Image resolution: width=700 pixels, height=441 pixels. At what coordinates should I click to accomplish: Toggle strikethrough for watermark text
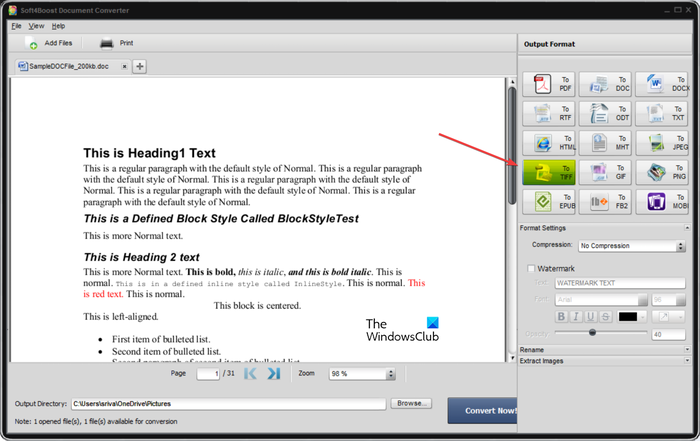coord(605,316)
